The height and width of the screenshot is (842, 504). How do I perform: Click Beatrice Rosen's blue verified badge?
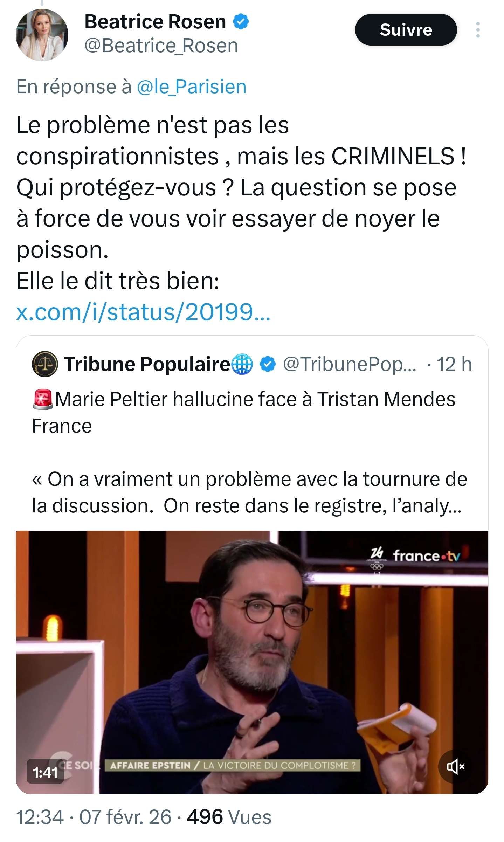point(241,22)
